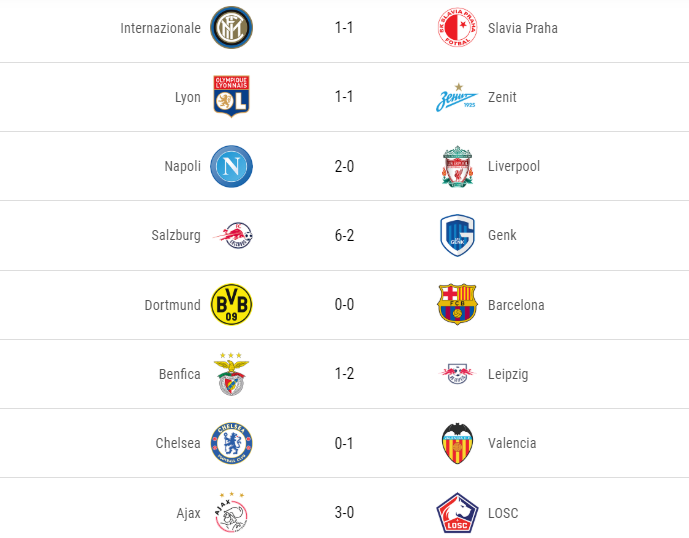The width and height of the screenshot is (689, 538).
Task: Open the Dortmund 0-0 Barcelona score
Action: [x=344, y=304]
